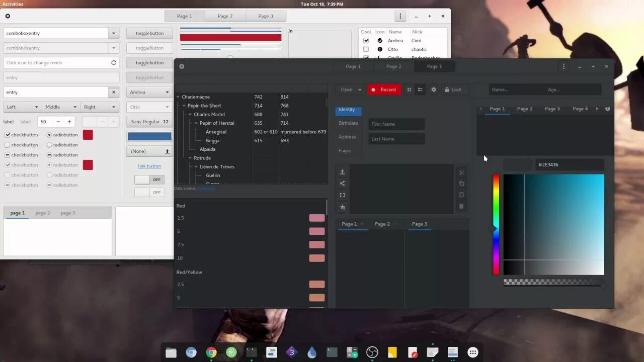
Task: Open Files manager from the dock
Action: coord(171,352)
